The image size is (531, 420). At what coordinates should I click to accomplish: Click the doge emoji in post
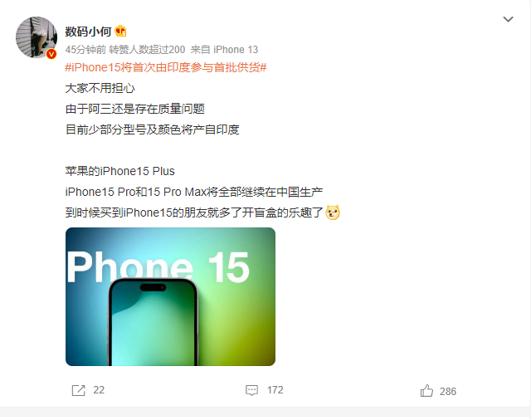(333, 212)
